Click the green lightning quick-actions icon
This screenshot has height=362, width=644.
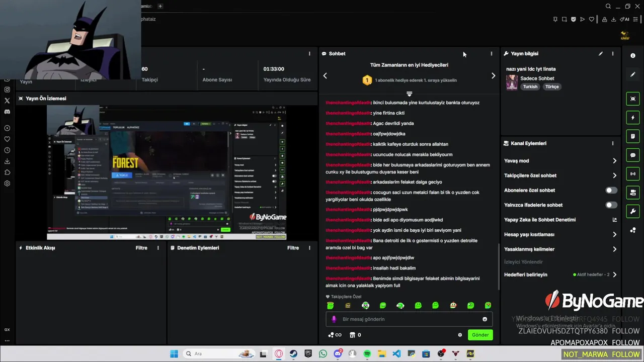coord(633,118)
